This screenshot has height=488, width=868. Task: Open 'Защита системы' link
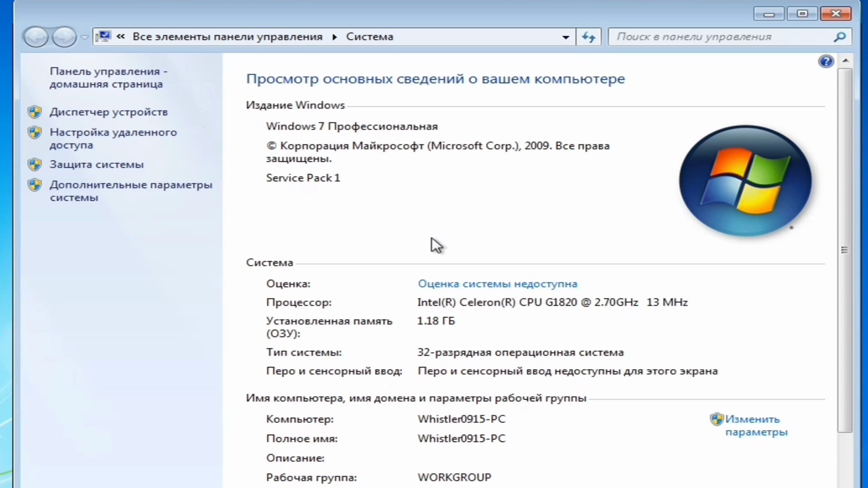click(97, 164)
